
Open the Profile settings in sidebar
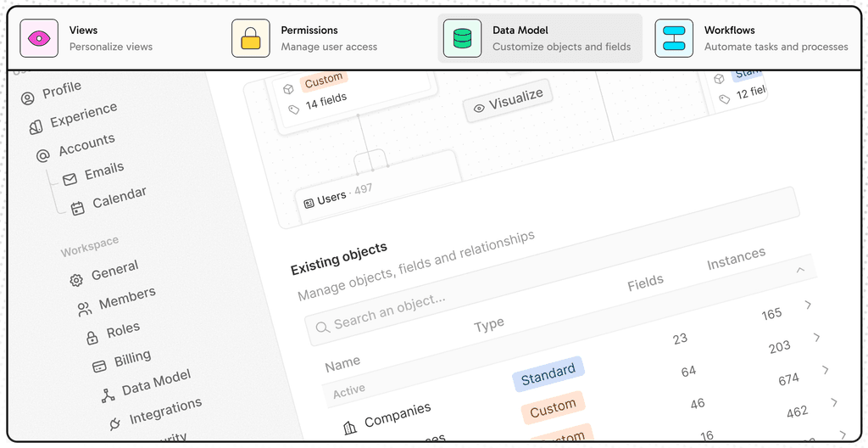[x=52, y=93]
